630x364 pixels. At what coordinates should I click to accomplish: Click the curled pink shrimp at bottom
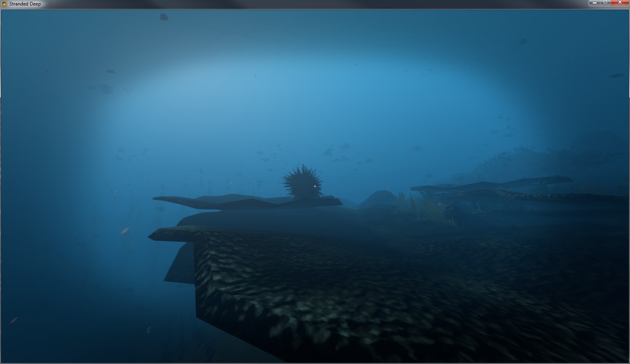click(149, 330)
